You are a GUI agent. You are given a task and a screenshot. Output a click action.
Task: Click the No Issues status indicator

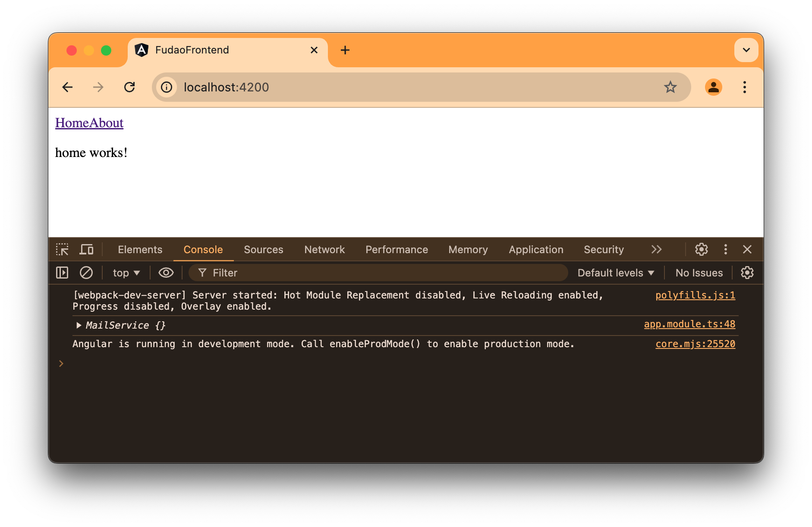[x=699, y=273]
